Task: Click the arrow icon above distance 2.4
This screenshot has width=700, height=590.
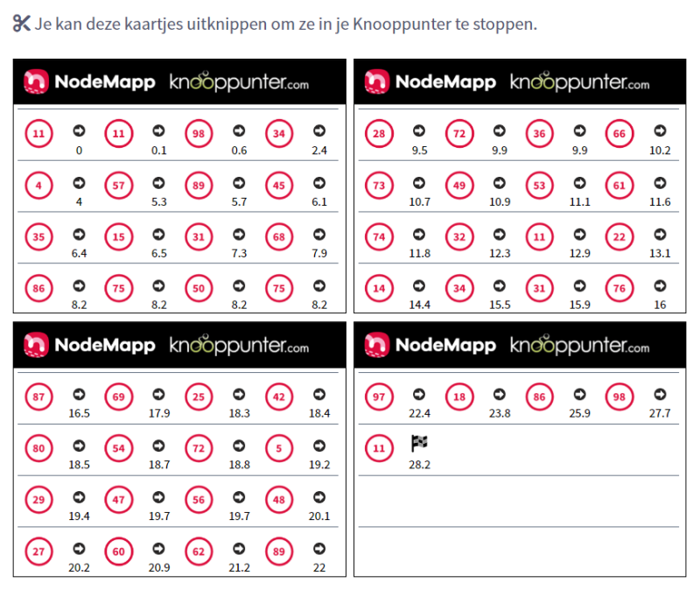Action: tap(319, 131)
